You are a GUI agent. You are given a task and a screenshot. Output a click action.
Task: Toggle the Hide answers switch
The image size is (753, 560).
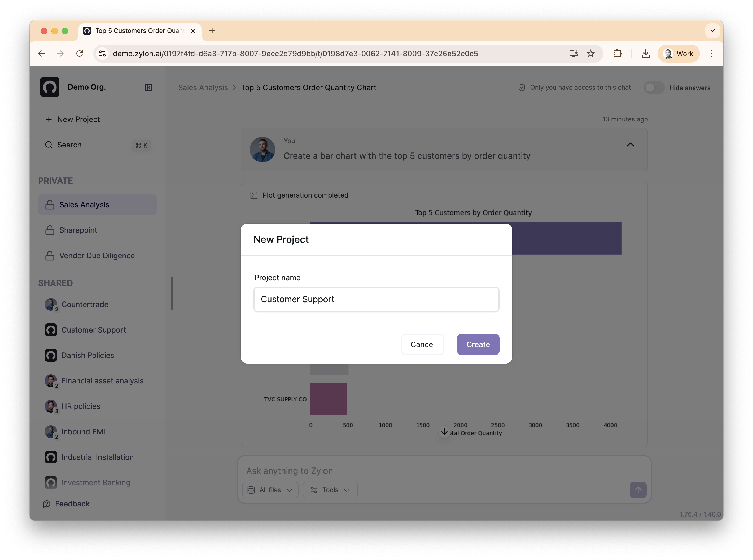(654, 88)
